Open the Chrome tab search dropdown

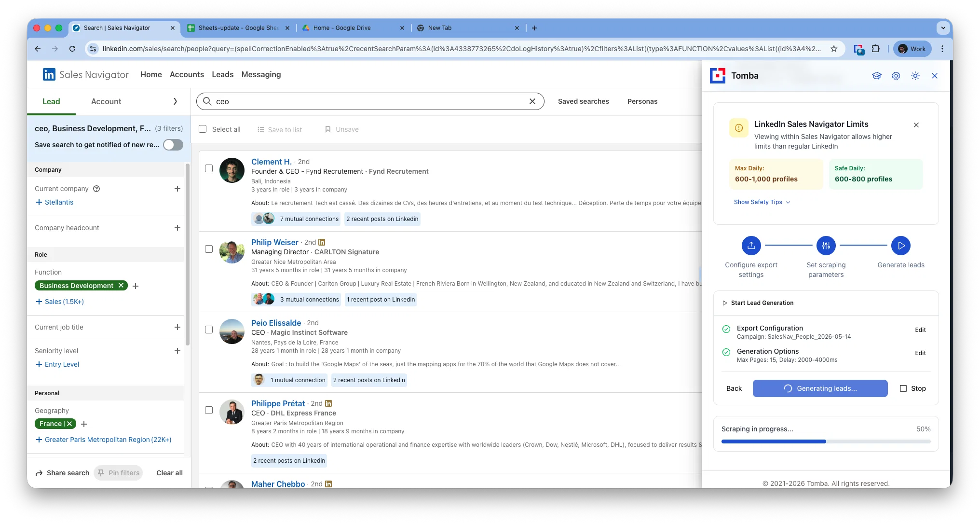click(x=943, y=28)
